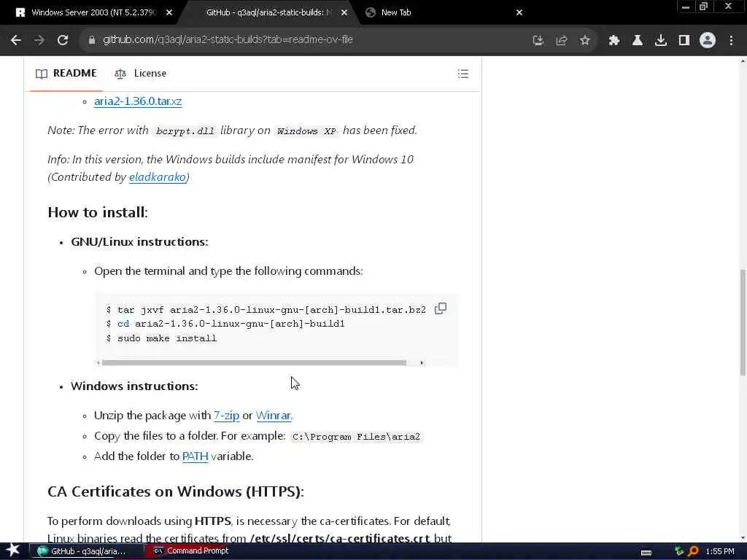Image resolution: width=747 pixels, height=560 pixels.
Task: Go forward to the next page
Action: tap(39, 40)
